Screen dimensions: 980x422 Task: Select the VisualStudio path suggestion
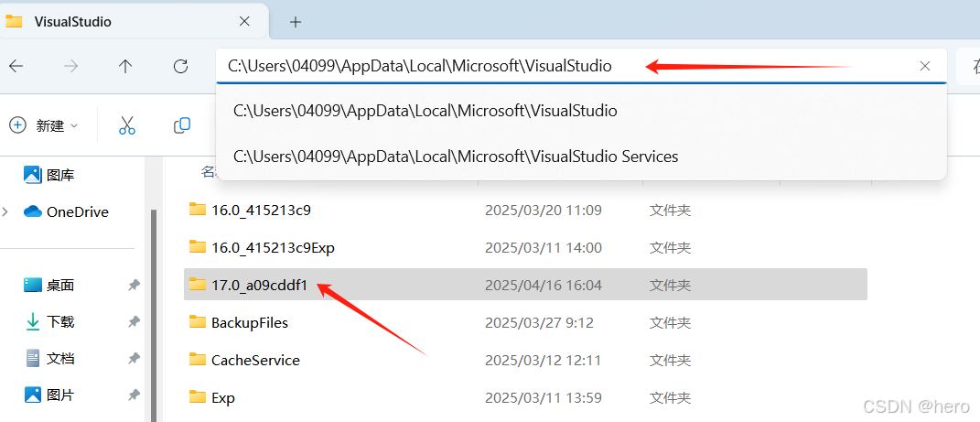[x=581, y=111]
